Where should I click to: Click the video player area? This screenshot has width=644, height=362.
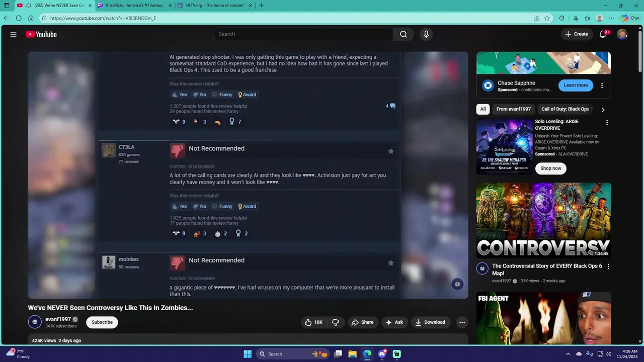tap(248, 175)
